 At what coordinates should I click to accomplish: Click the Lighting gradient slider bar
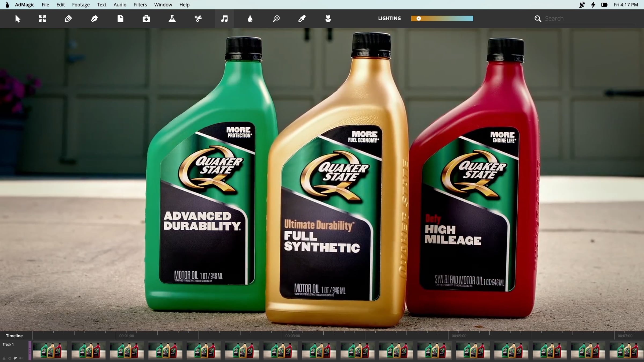[x=442, y=18]
